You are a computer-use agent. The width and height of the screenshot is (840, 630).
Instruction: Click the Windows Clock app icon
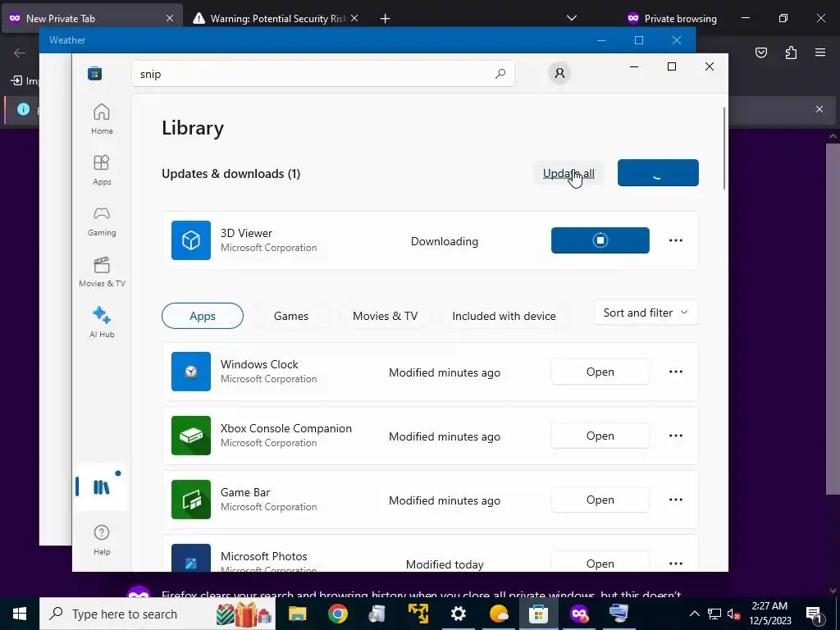[190, 372]
